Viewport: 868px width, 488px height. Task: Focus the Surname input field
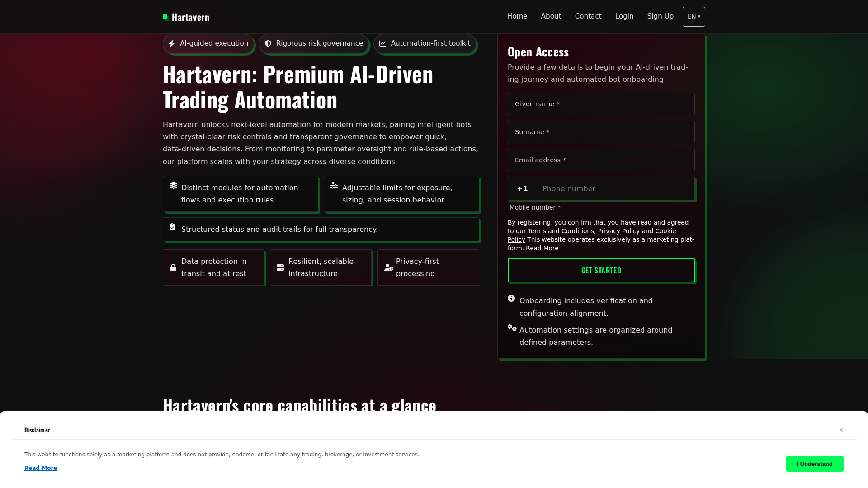(601, 132)
